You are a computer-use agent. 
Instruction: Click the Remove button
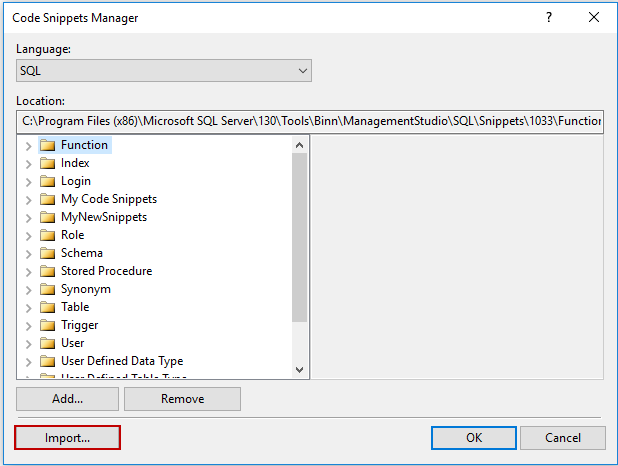[182, 399]
